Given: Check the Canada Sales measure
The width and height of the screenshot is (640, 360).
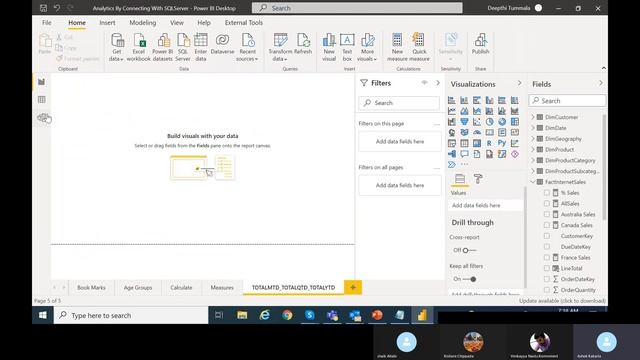Looking at the screenshot, I should 547,225.
